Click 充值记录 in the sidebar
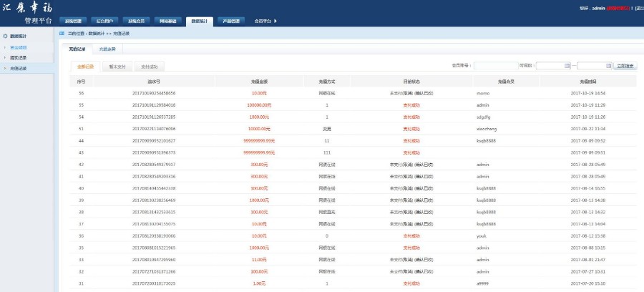The height and width of the screenshot is (292, 644). [19, 68]
